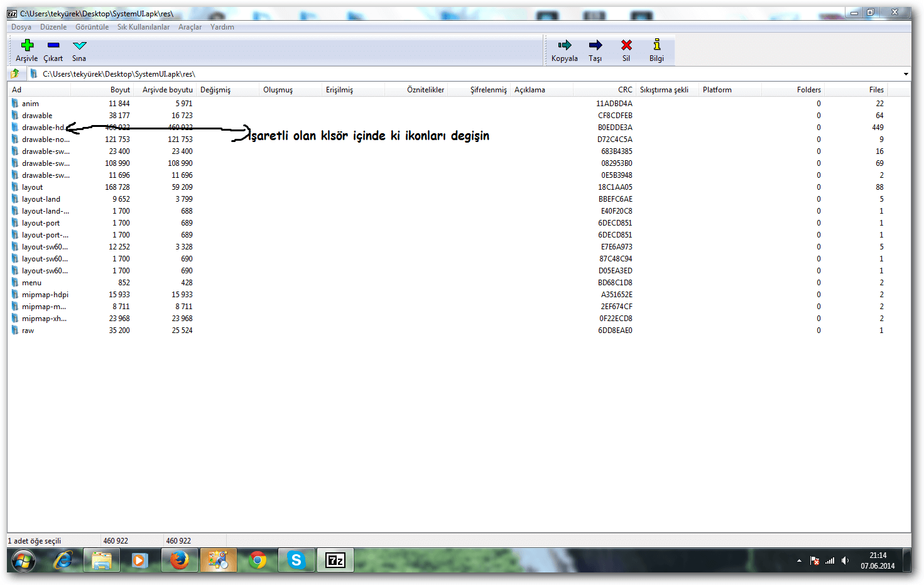The width and height of the screenshot is (924, 585).
Task: Show hidden system tray icons arrow
Action: point(799,560)
